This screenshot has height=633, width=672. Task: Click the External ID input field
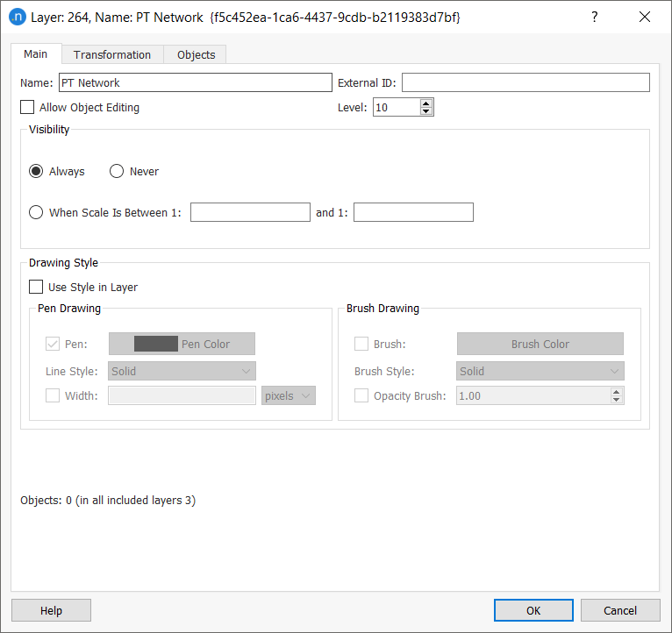[x=525, y=82]
